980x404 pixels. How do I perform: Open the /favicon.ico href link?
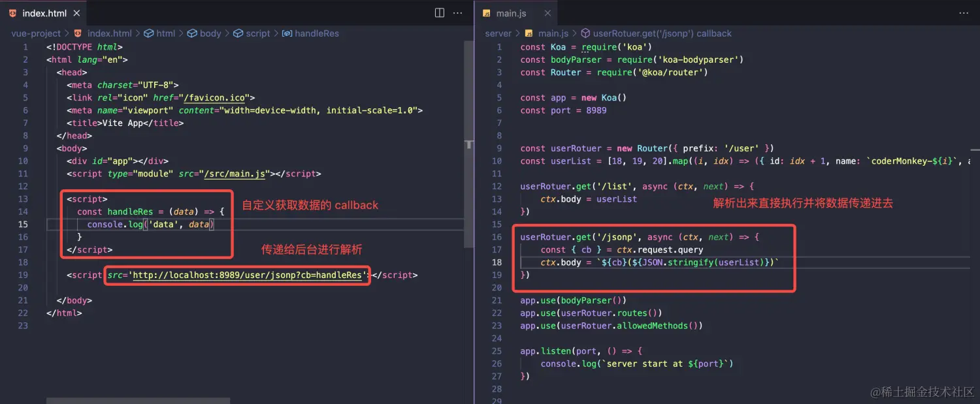coord(214,98)
